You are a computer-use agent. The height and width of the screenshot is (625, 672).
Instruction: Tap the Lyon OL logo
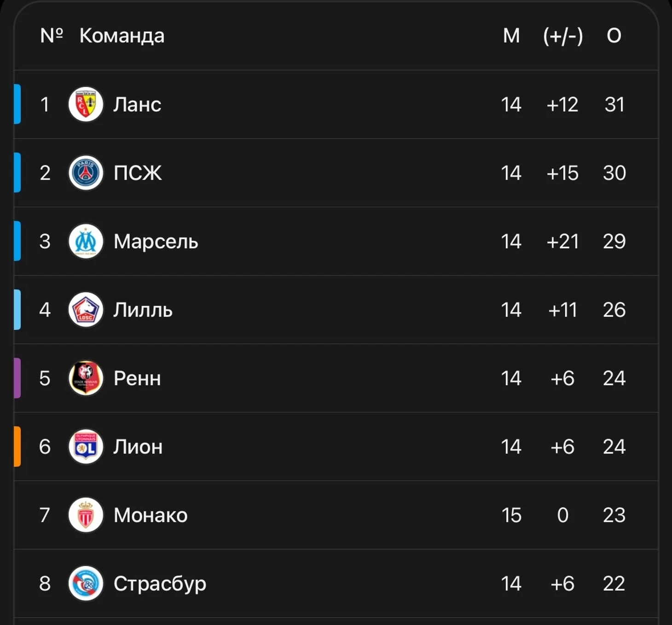[86, 446]
